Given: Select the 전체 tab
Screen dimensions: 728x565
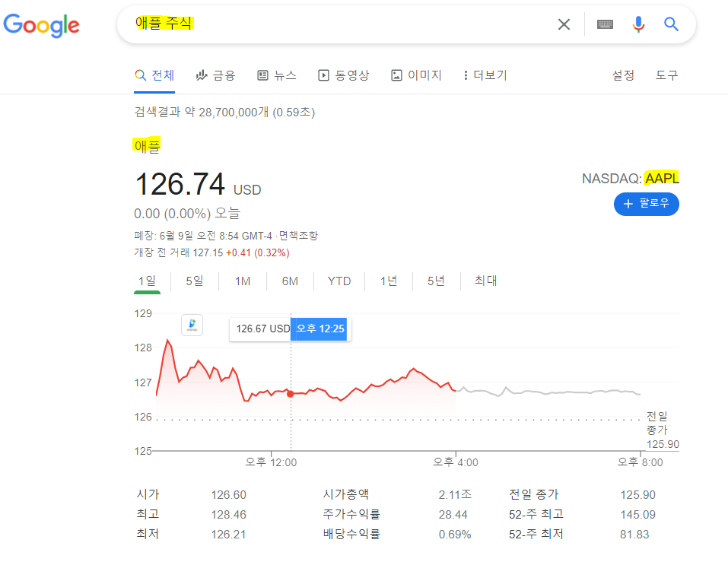Looking at the screenshot, I should coord(154,75).
